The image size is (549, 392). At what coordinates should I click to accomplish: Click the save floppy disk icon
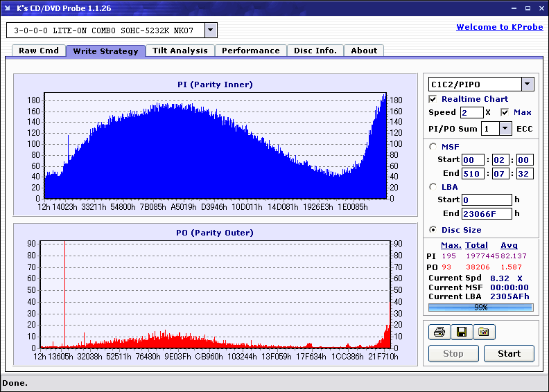(461, 332)
